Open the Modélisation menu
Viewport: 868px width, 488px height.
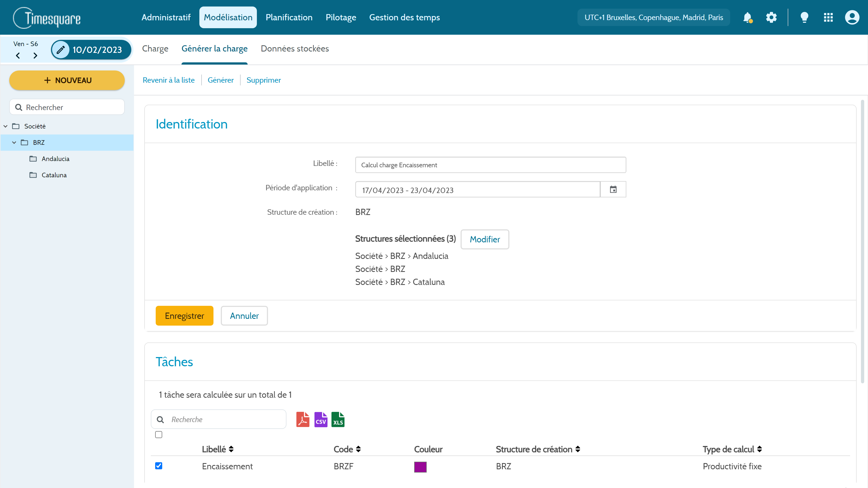click(228, 18)
